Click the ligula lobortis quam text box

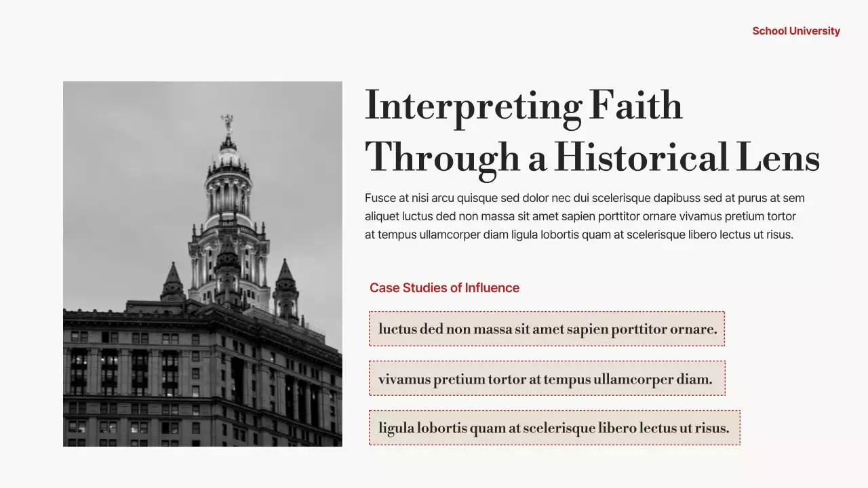[554, 428]
